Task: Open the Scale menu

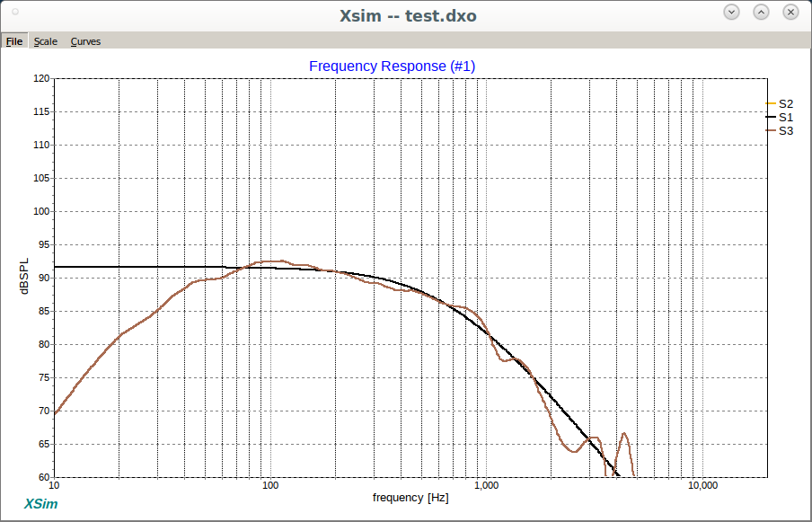Action: pos(46,41)
